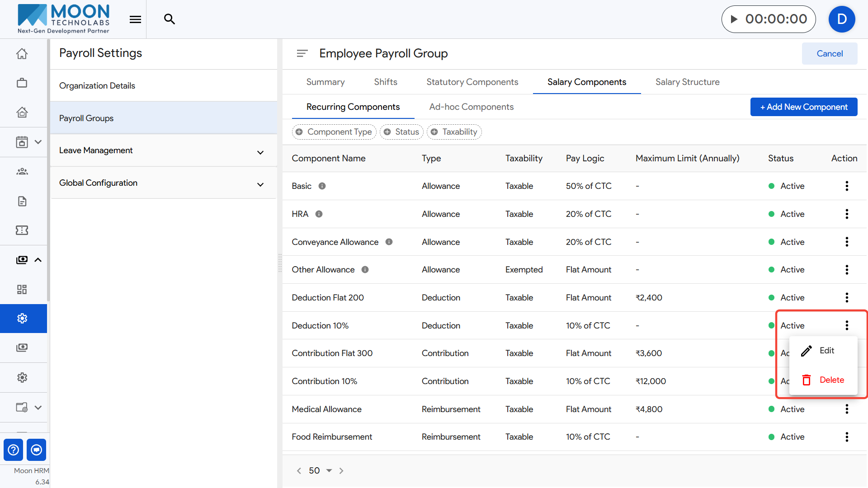
Task: Click the home icon in sidebar
Action: [x=22, y=54]
